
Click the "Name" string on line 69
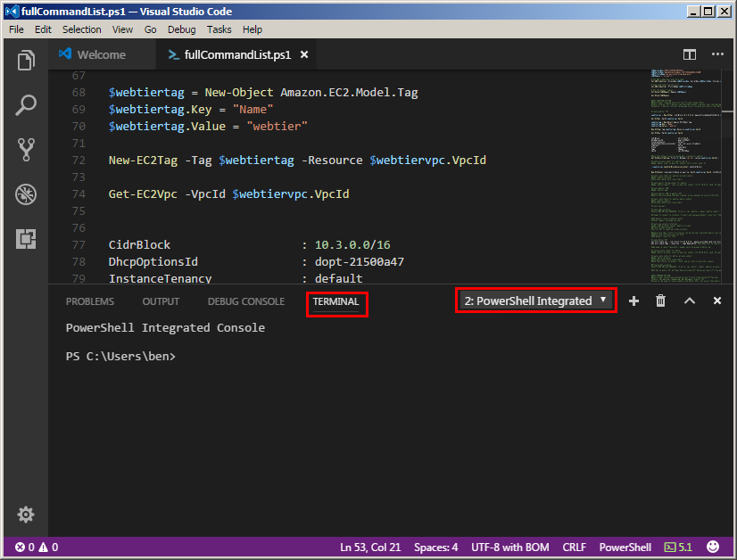coord(253,110)
